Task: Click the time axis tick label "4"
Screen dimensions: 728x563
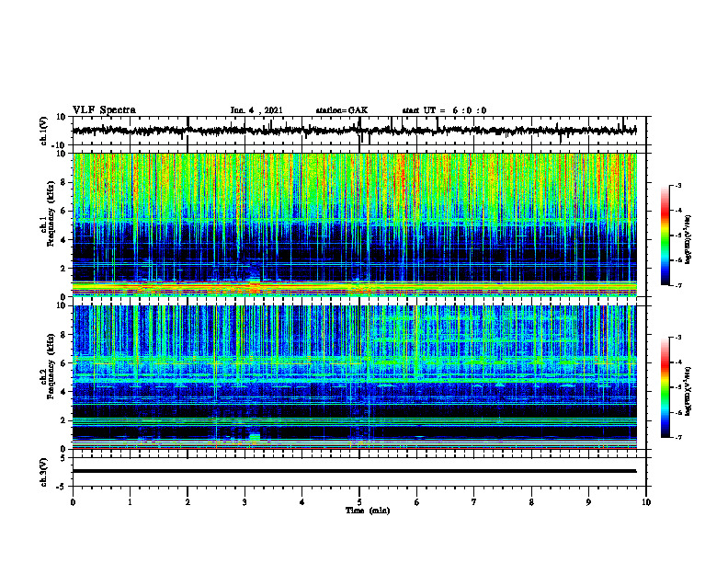Action: coord(302,502)
